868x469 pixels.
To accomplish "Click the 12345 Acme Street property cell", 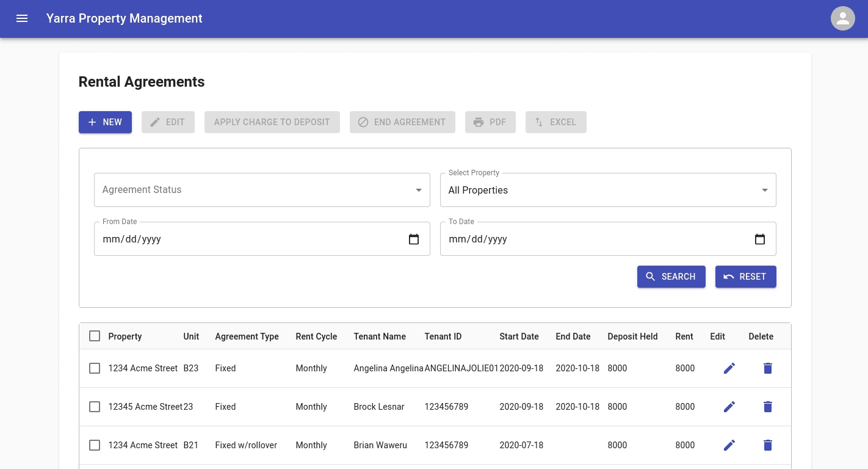I will click(x=145, y=407).
